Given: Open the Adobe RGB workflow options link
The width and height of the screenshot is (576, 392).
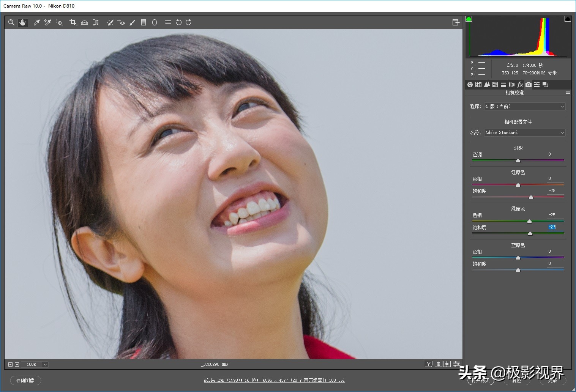Looking at the screenshot, I should [274, 380].
